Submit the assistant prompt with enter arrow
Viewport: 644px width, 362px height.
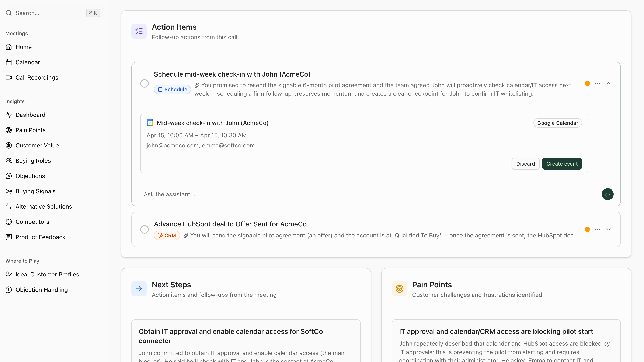pos(607,194)
